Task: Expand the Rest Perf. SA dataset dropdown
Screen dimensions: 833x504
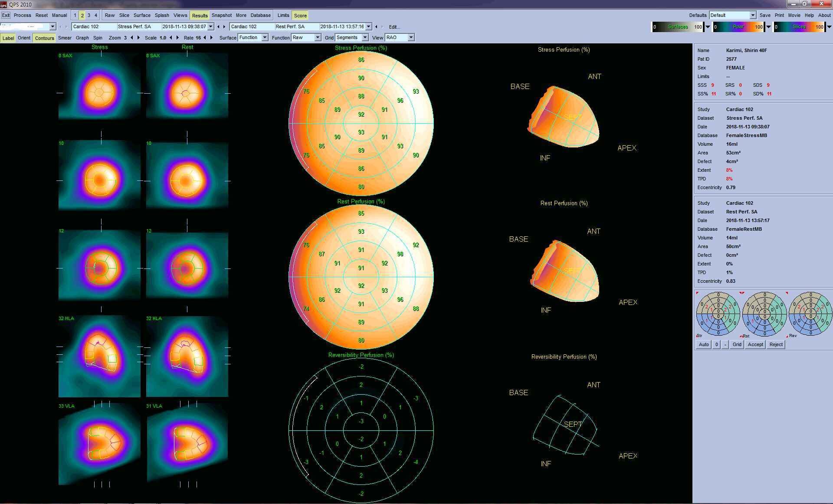Action: pyautogui.click(x=369, y=27)
